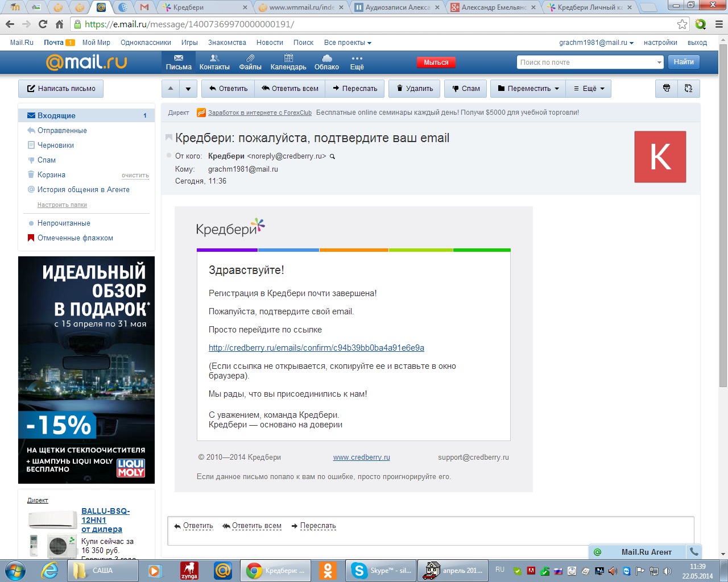
Task: Open the Переместить dropdown
Action: pos(528,89)
